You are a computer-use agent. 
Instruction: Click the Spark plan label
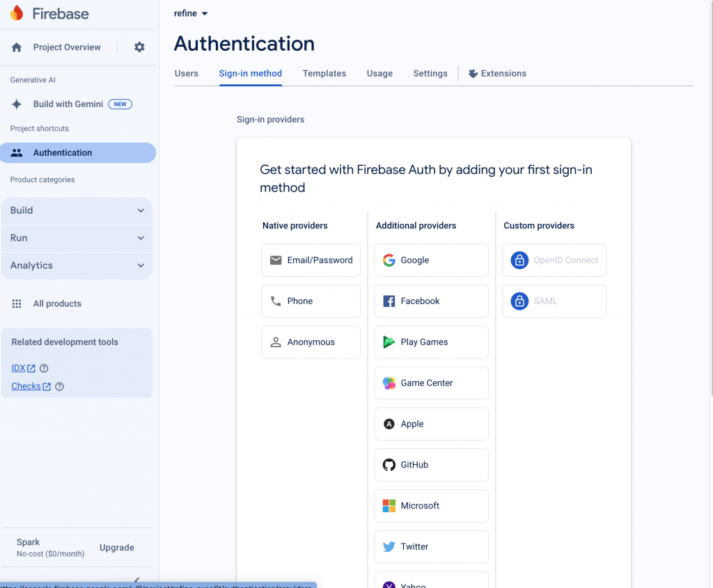click(x=28, y=542)
